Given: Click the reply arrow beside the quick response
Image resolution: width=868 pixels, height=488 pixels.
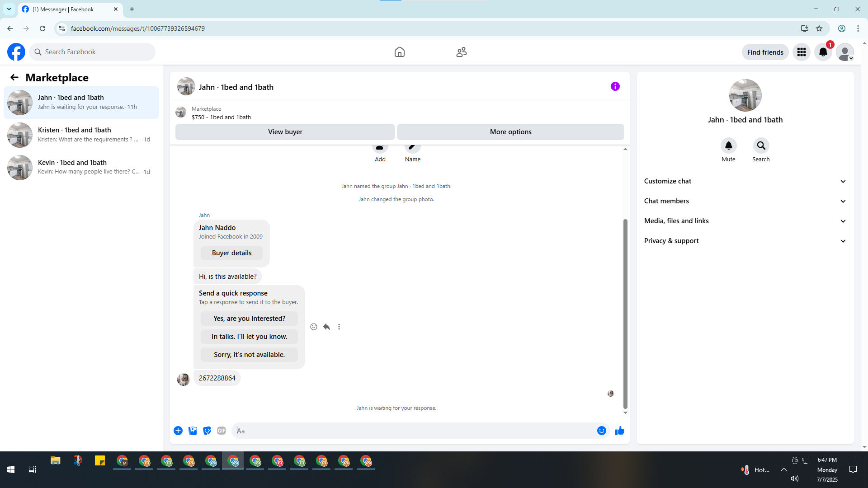Looking at the screenshot, I should [326, 327].
